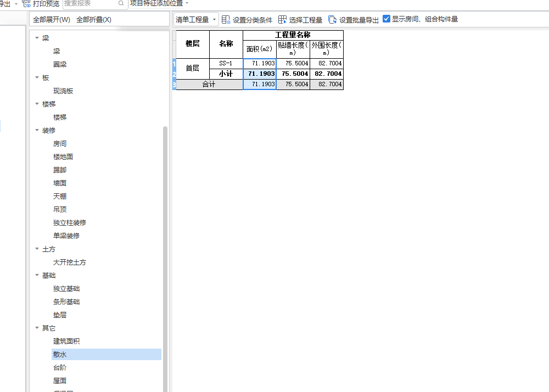Click the SS-1 name cell
The height and width of the screenshot is (392, 549).
click(226, 63)
